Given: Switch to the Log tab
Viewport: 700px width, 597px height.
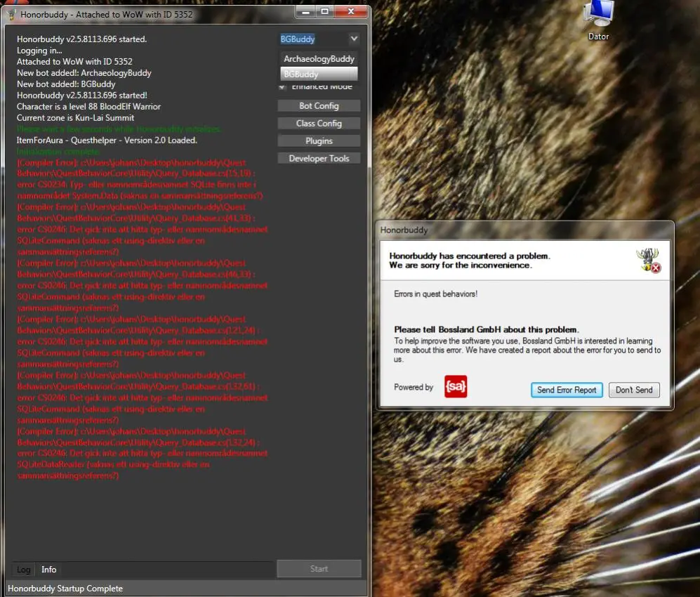Looking at the screenshot, I should point(23,570).
